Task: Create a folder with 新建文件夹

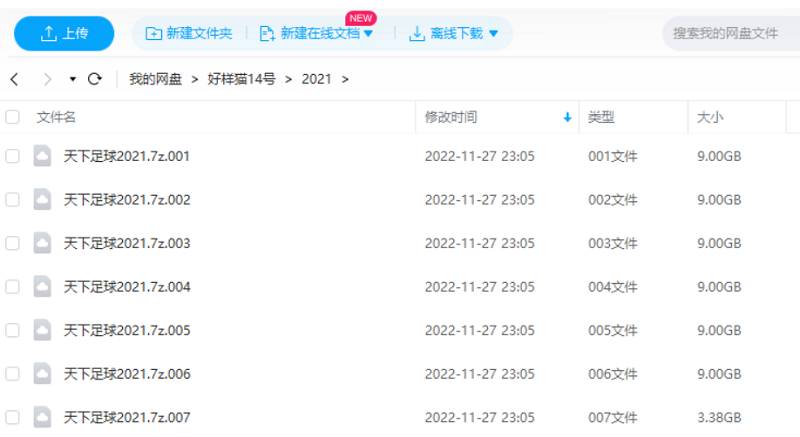Action: [189, 33]
